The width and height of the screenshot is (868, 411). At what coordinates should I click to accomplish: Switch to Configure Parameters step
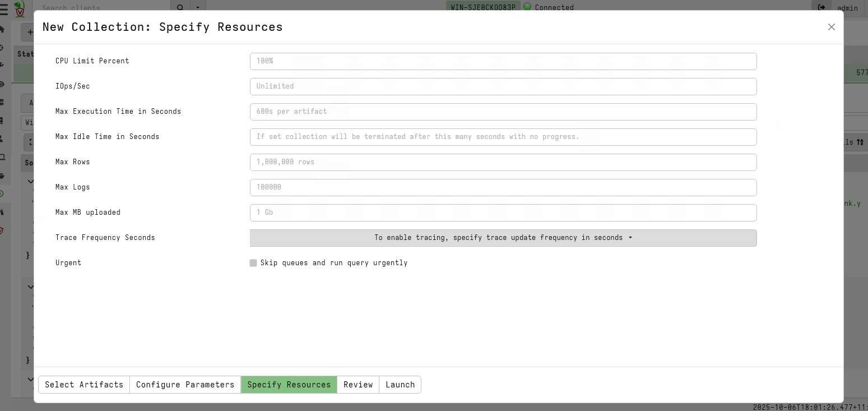pos(185,385)
